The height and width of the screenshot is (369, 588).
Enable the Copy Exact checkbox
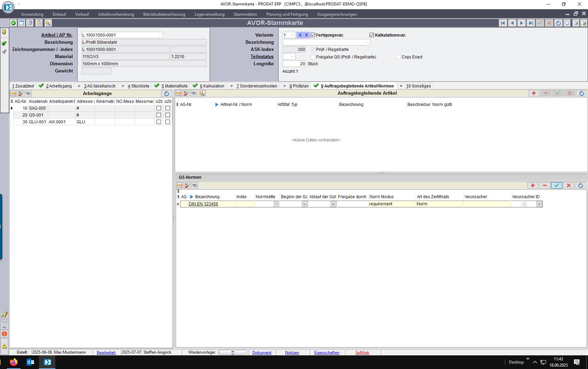[x=398, y=57]
